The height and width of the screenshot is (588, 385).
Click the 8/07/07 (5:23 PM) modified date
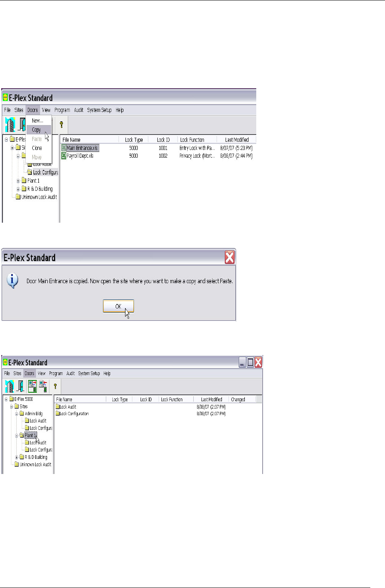click(x=236, y=148)
